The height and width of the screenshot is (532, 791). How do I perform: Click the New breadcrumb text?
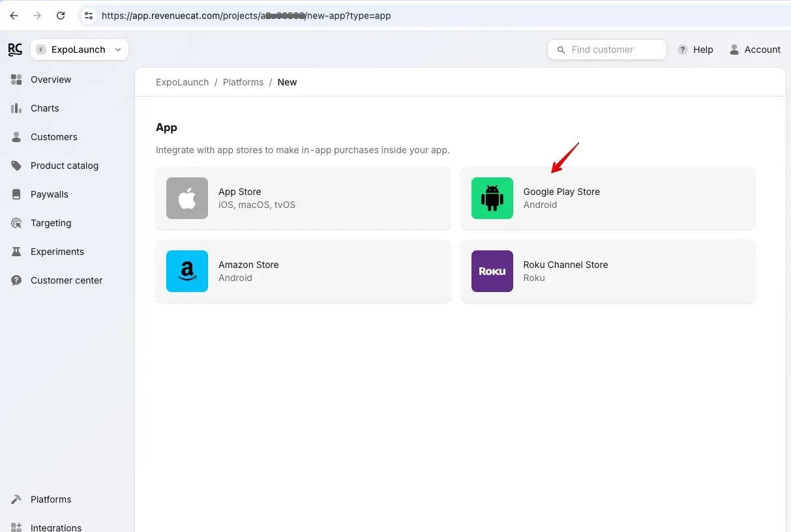click(x=287, y=82)
